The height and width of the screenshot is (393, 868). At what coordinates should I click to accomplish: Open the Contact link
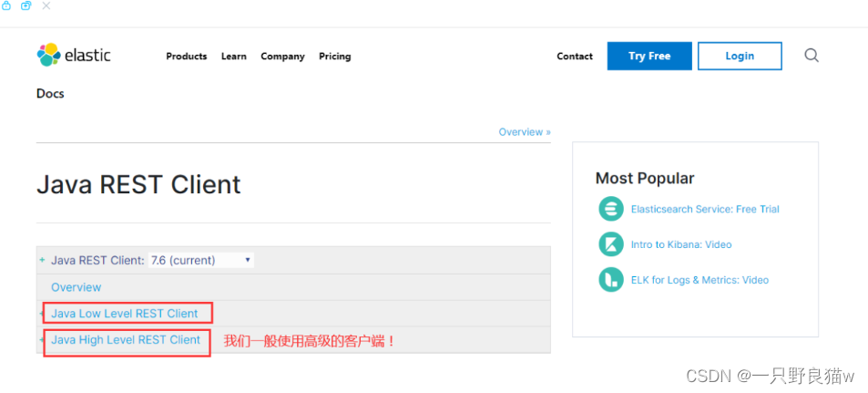(575, 56)
